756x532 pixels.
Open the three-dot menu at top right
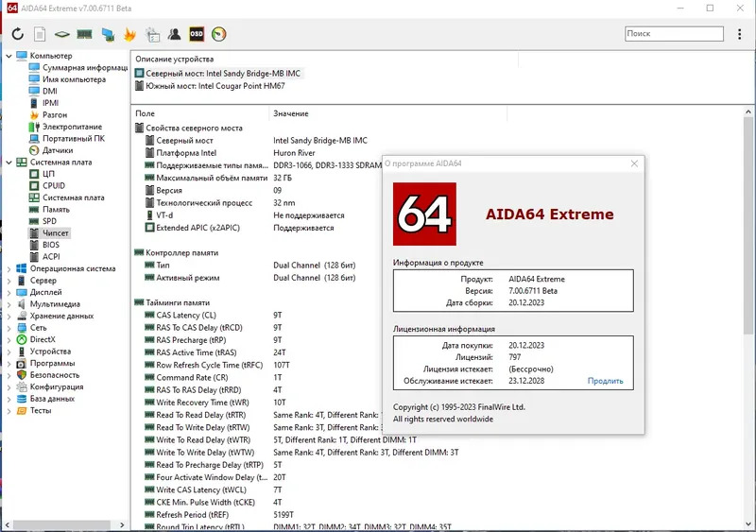click(739, 34)
